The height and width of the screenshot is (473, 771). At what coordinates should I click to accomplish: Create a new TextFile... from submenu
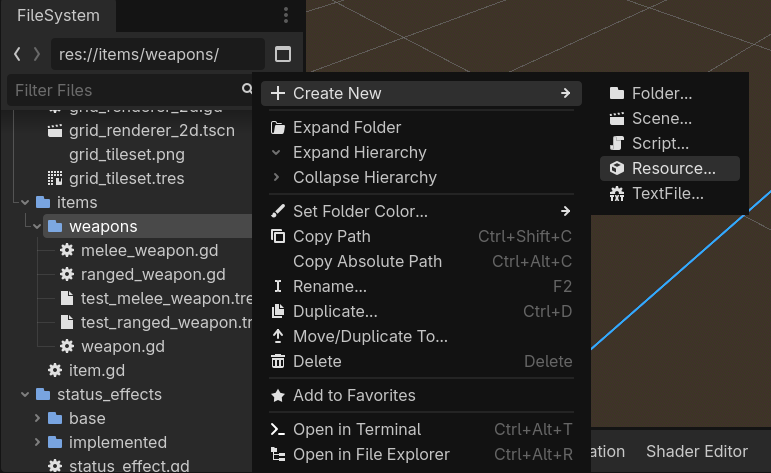pos(670,193)
